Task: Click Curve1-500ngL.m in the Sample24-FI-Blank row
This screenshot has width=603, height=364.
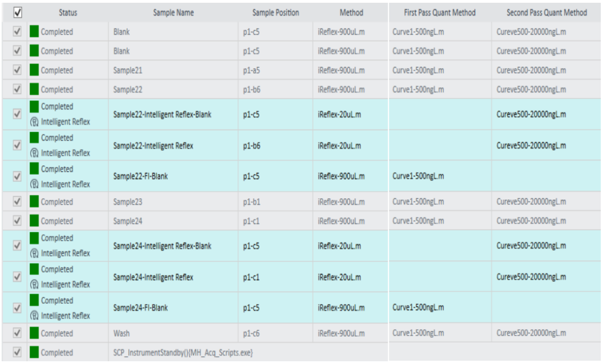Action: 418,308
